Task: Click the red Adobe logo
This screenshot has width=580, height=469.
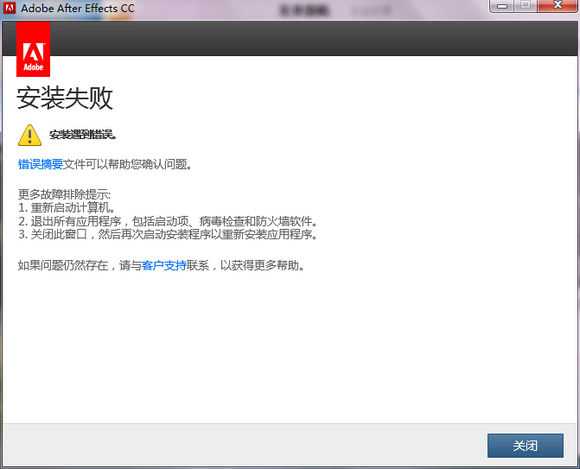Action: (x=33, y=49)
